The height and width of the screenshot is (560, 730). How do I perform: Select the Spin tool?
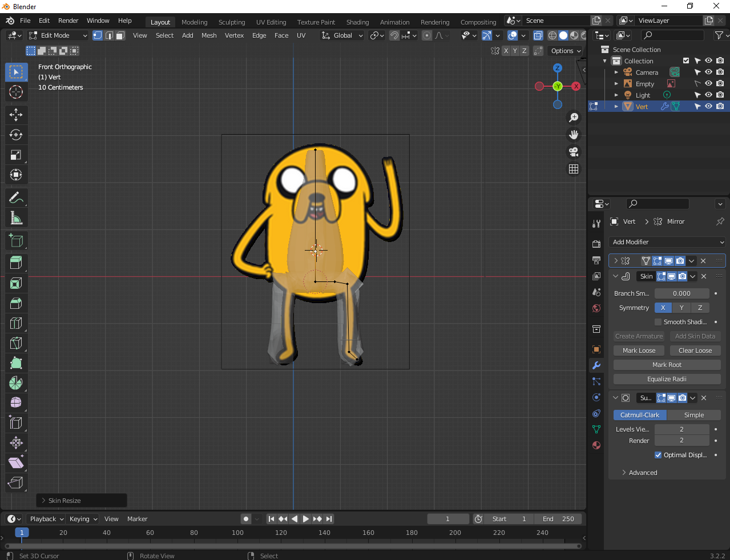tap(16, 383)
